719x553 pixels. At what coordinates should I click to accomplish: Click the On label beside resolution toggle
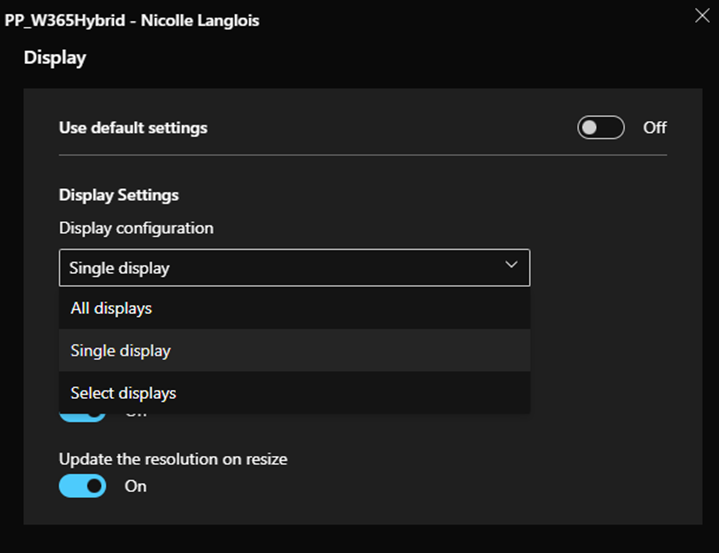pos(135,486)
